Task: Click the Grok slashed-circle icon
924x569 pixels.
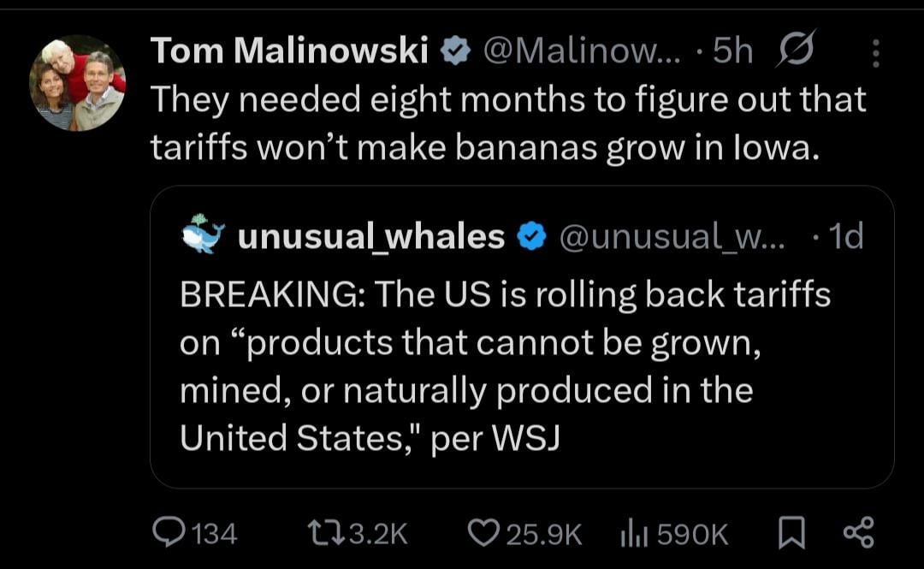Action: point(796,50)
